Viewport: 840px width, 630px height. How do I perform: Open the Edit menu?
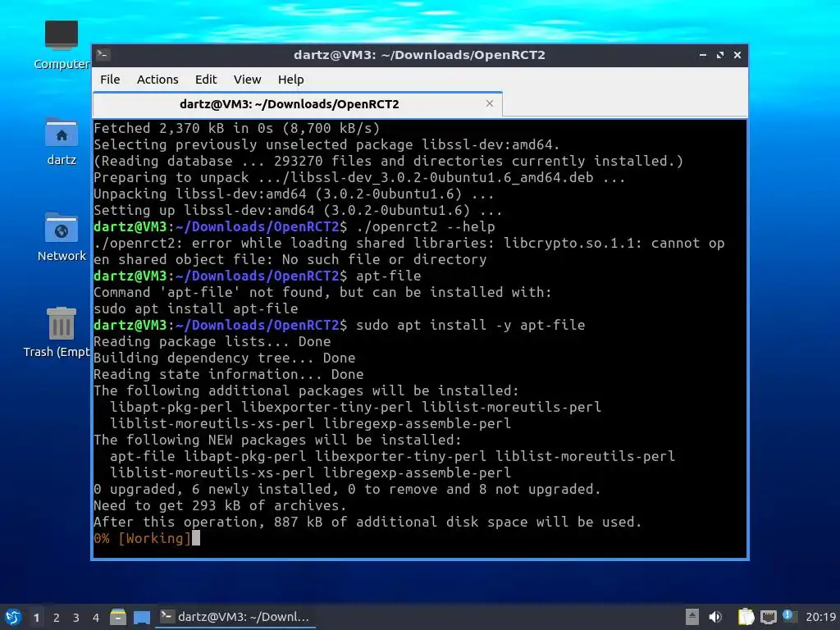coord(206,80)
